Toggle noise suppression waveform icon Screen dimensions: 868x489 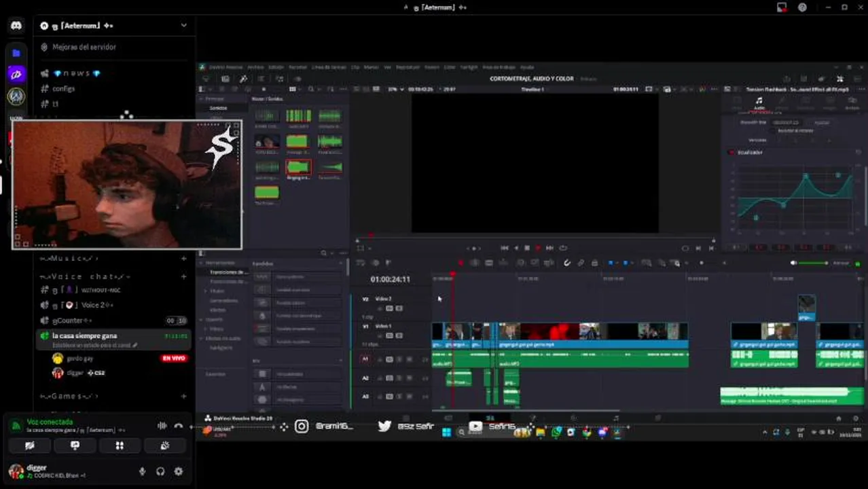coord(162,426)
